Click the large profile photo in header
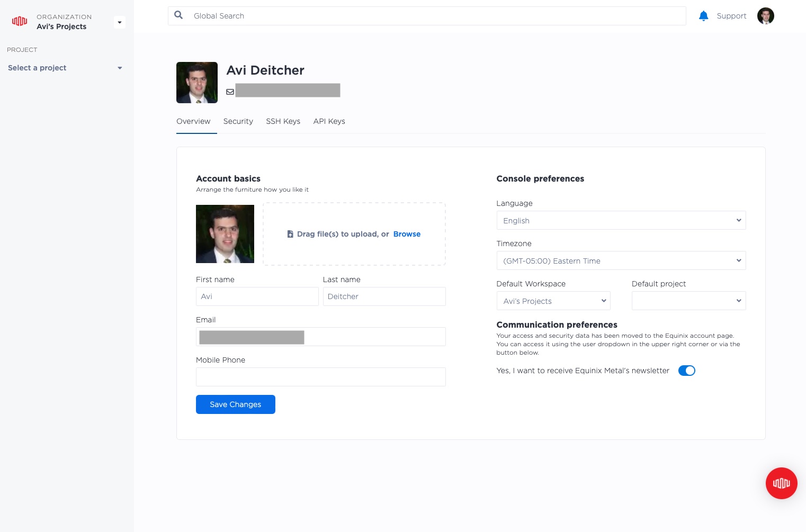The height and width of the screenshot is (532, 806). click(x=197, y=83)
